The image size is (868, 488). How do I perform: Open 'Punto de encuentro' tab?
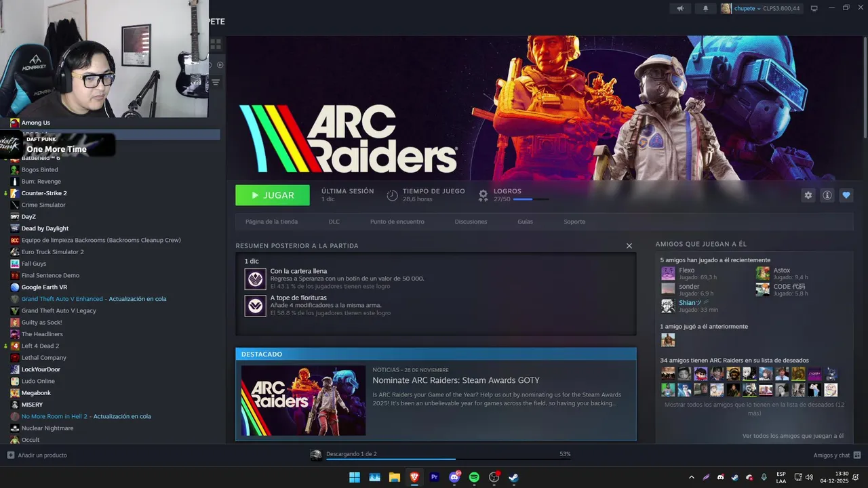(397, 222)
